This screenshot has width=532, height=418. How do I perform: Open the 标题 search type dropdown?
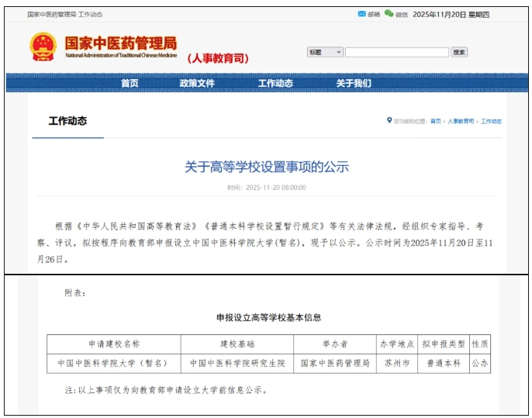(325, 52)
